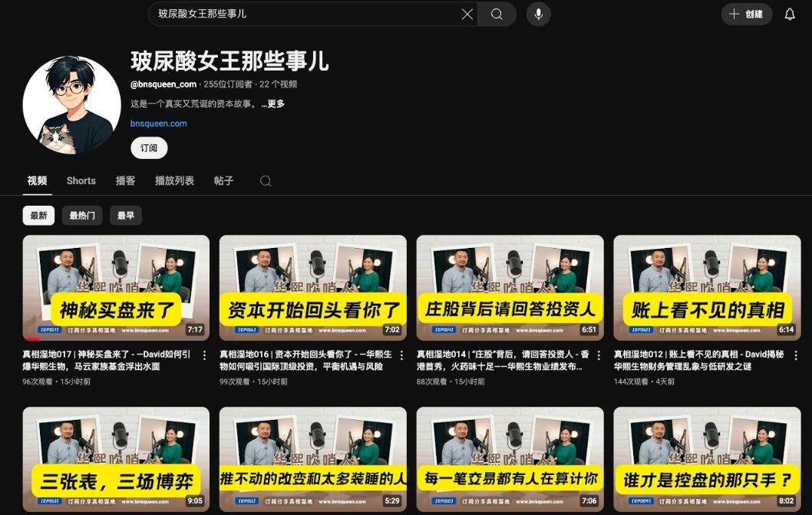This screenshot has height=515, width=812.
Task: Click the 6:14 duration badge
Action: (786, 329)
